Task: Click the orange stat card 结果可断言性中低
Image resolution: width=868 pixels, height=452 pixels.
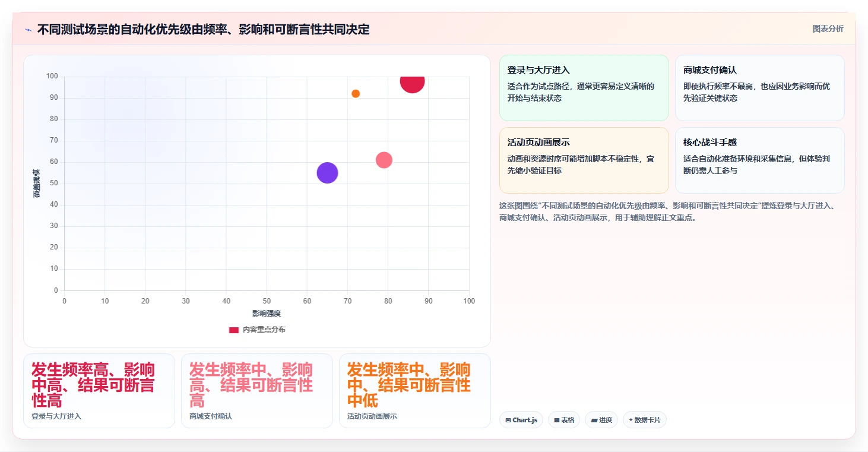Action: [415, 391]
